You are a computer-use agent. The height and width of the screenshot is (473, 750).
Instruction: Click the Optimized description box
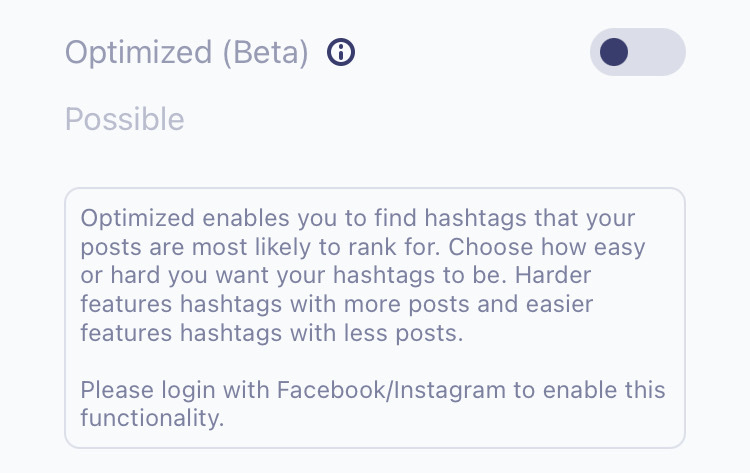[x=375, y=318]
